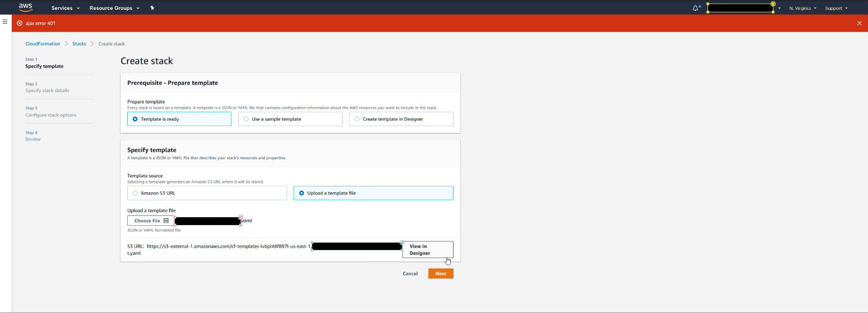Click the Create stack breadcrumb text
Screen dimensions: 868x313
(x=111, y=44)
